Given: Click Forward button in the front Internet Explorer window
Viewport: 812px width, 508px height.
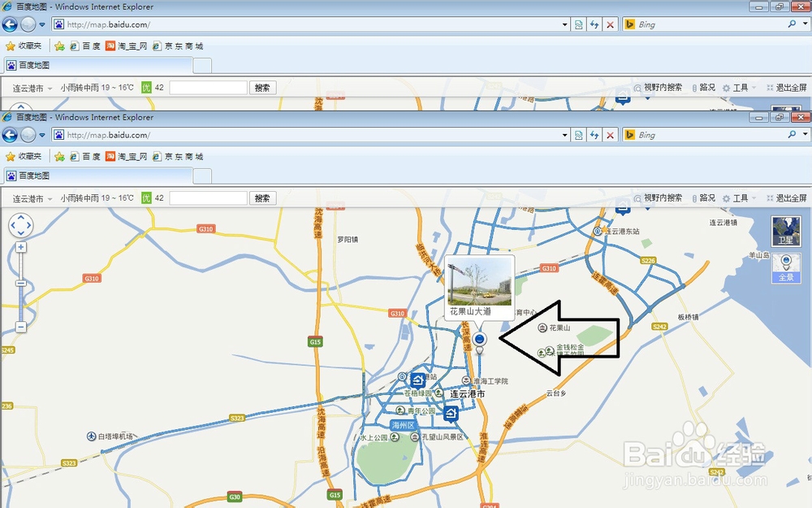Looking at the screenshot, I should (28, 135).
